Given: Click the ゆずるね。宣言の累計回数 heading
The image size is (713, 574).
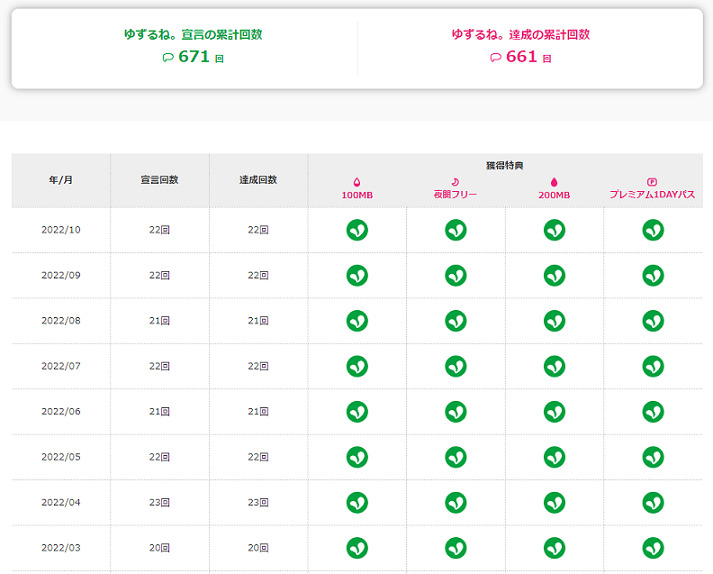Looking at the screenshot, I should click(193, 34).
